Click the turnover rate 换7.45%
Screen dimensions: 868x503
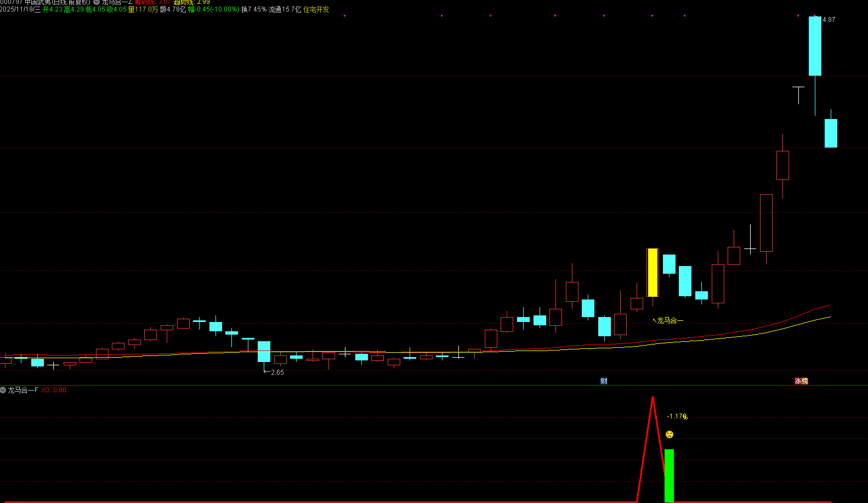coord(254,9)
